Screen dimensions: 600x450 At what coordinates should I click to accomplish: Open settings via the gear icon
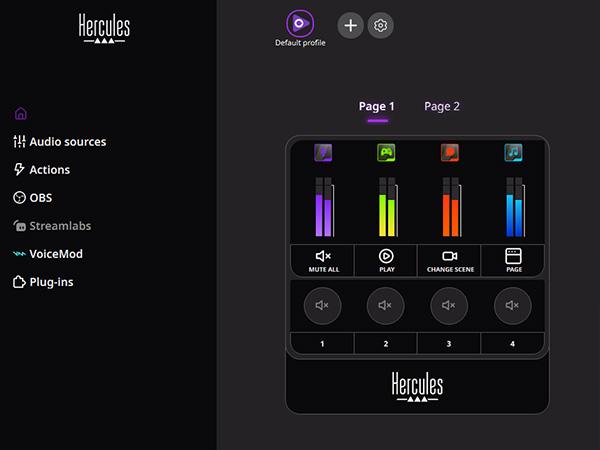click(379, 26)
